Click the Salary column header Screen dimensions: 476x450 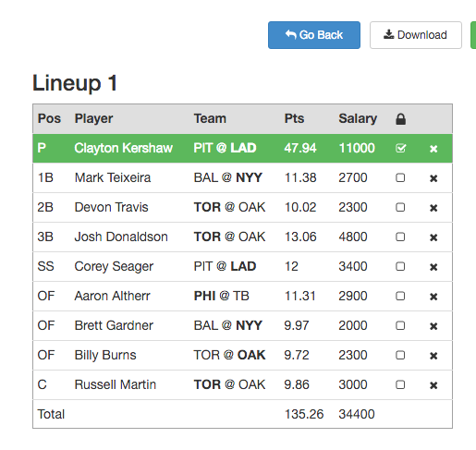(358, 118)
